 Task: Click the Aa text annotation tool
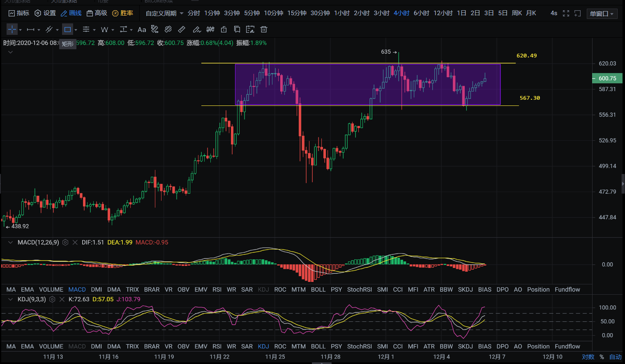142,30
